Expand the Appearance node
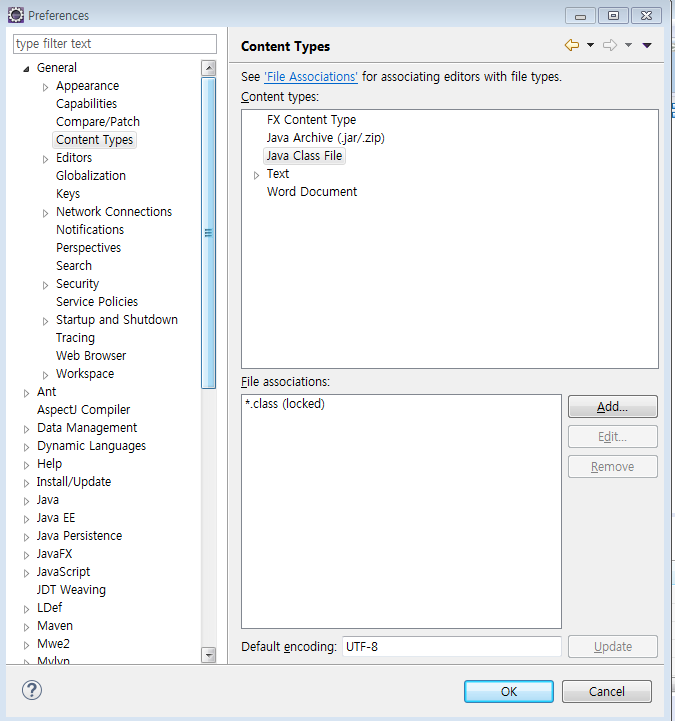Screen dimensions: 675x721 pyautogui.click(x=45, y=87)
